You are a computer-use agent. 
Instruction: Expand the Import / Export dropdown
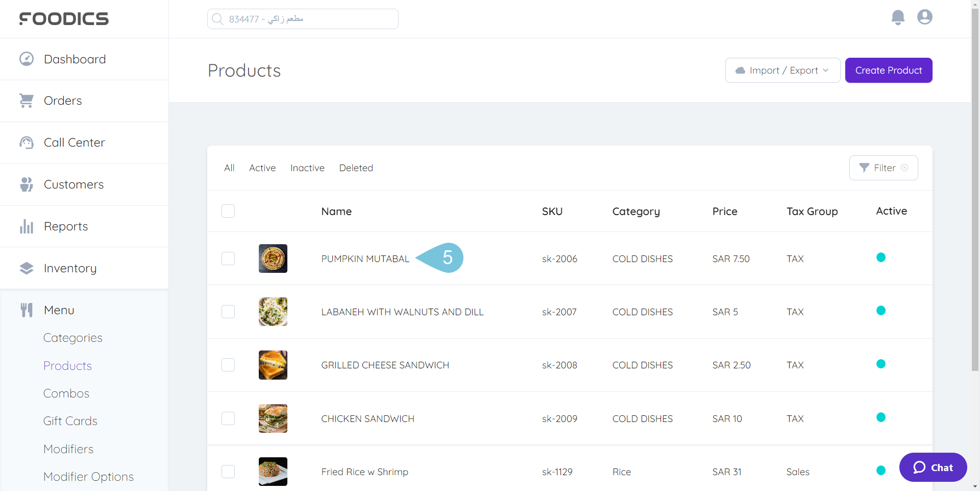tap(782, 71)
